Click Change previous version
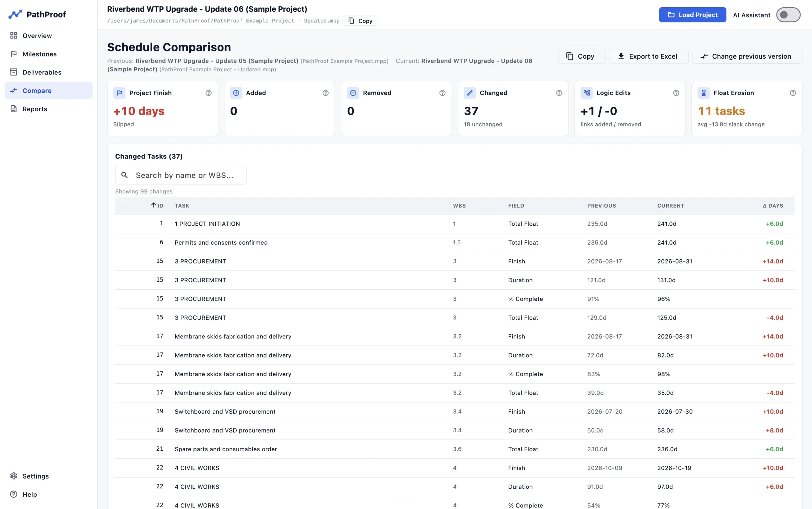 click(747, 56)
